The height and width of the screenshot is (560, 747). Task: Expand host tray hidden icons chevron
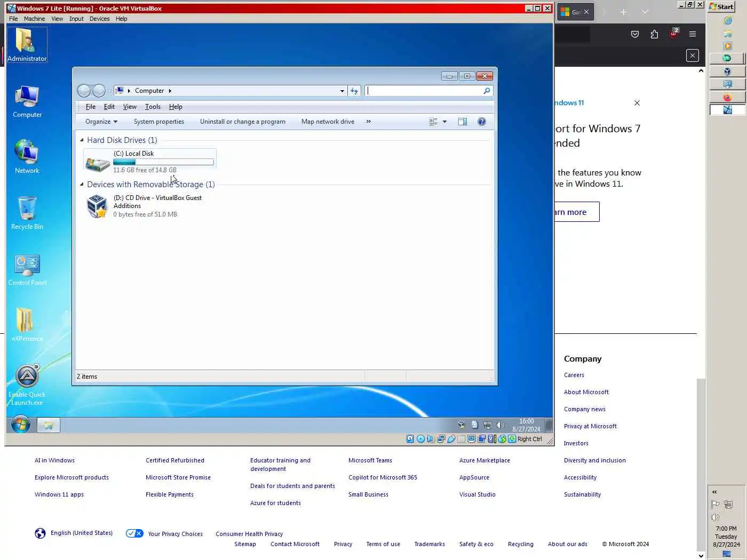coord(714,492)
